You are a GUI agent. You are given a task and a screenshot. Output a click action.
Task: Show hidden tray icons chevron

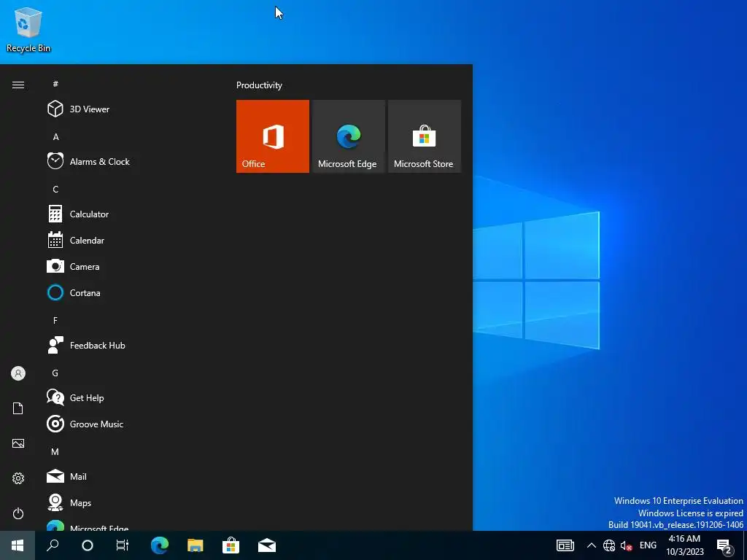click(x=591, y=545)
